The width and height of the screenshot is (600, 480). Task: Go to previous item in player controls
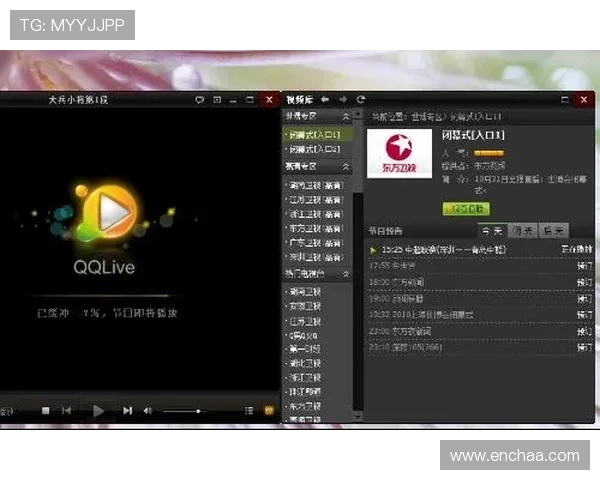[67, 411]
